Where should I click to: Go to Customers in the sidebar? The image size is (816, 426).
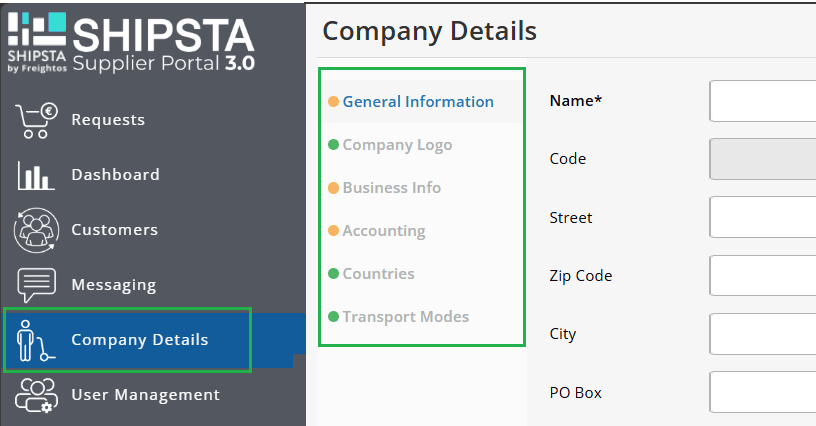[x=114, y=229]
